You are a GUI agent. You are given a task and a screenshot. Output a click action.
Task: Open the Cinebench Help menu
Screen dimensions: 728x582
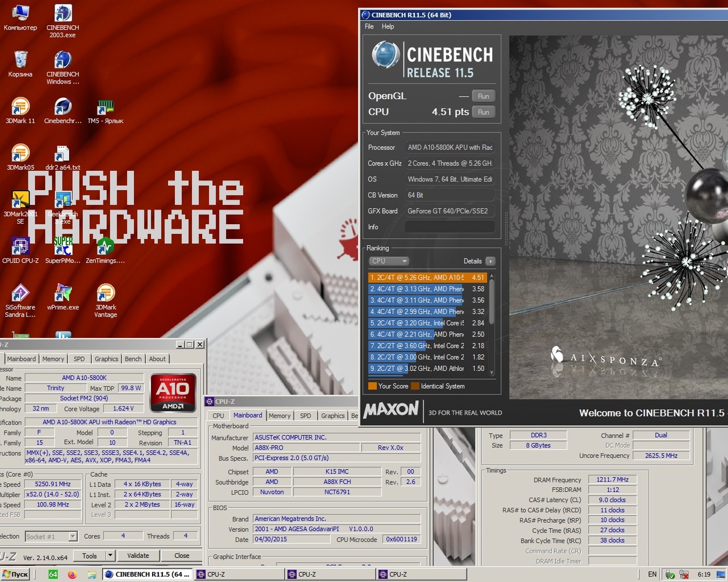click(388, 26)
